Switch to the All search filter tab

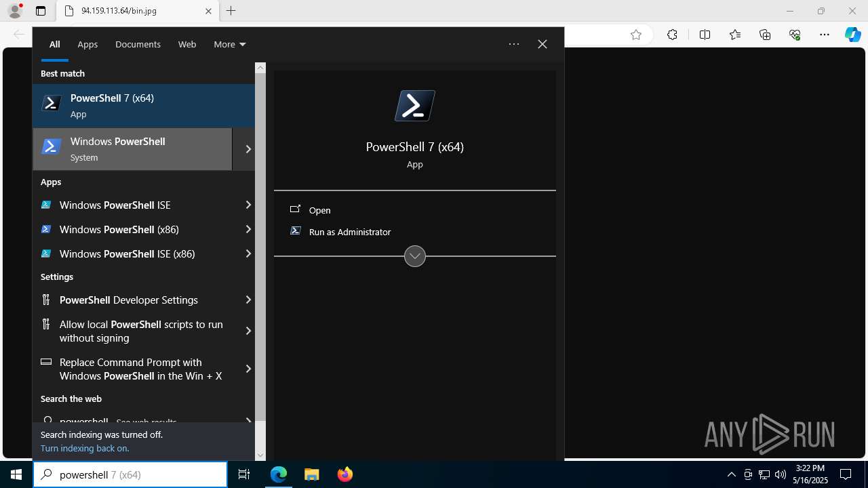tap(55, 44)
